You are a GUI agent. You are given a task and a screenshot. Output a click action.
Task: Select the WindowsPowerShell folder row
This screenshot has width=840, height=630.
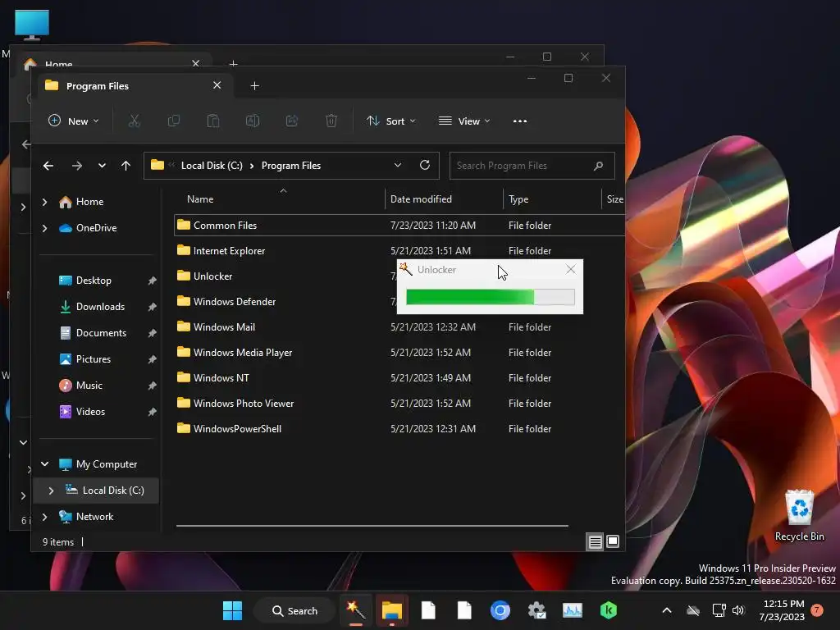coord(399,428)
